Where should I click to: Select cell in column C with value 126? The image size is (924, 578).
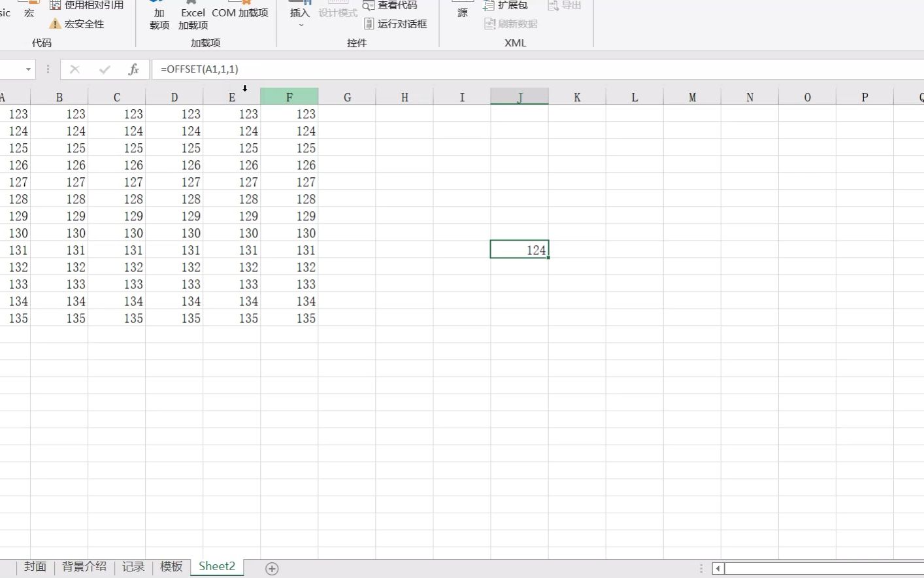coord(116,165)
